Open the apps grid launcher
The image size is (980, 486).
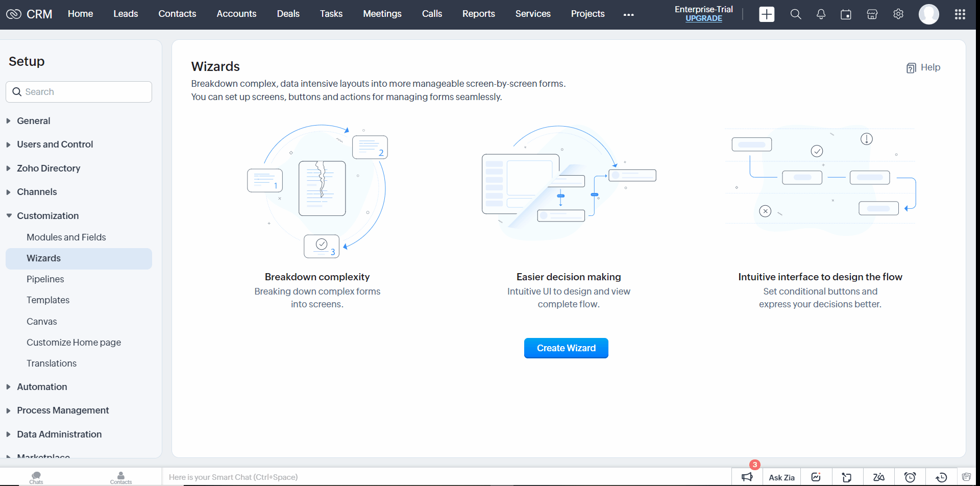960,14
